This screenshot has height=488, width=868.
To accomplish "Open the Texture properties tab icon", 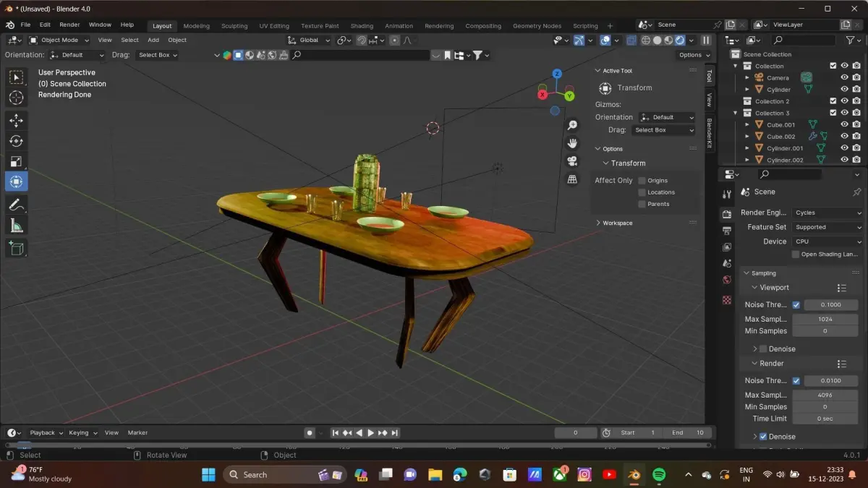I will tap(726, 299).
